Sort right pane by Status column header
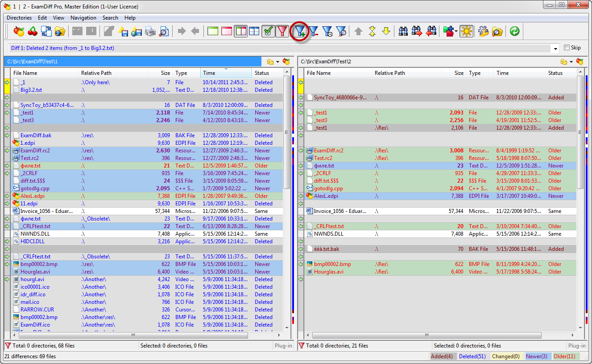Viewport: 592px width, 364px height. [x=561, y=73]
